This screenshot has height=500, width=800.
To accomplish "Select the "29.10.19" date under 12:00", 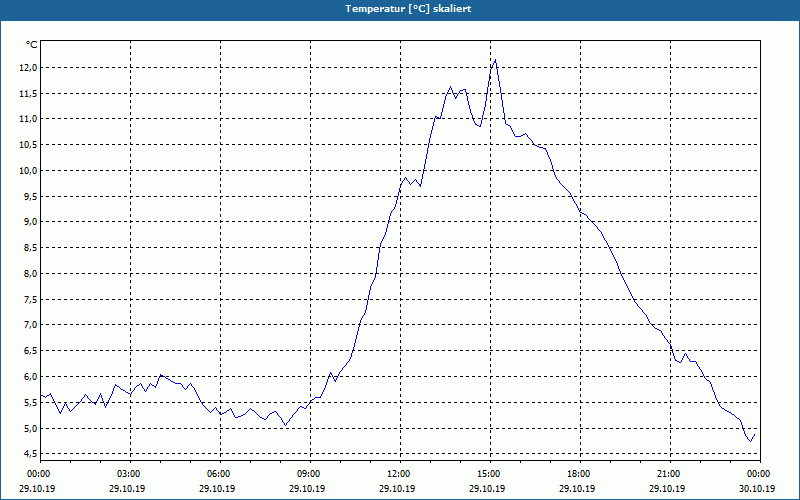I will pyautogui.click(x=397, y=488).
